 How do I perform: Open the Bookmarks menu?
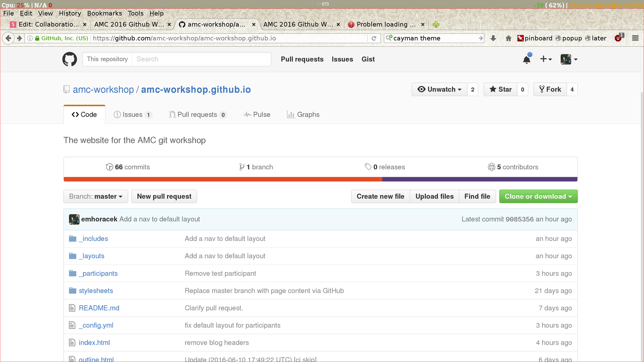[x=105, y=13]
